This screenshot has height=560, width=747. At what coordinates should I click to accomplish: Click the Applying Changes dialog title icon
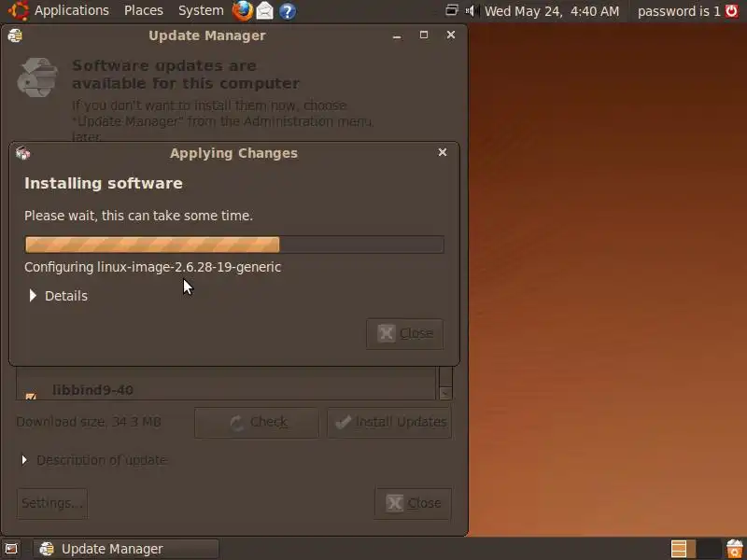22,153
